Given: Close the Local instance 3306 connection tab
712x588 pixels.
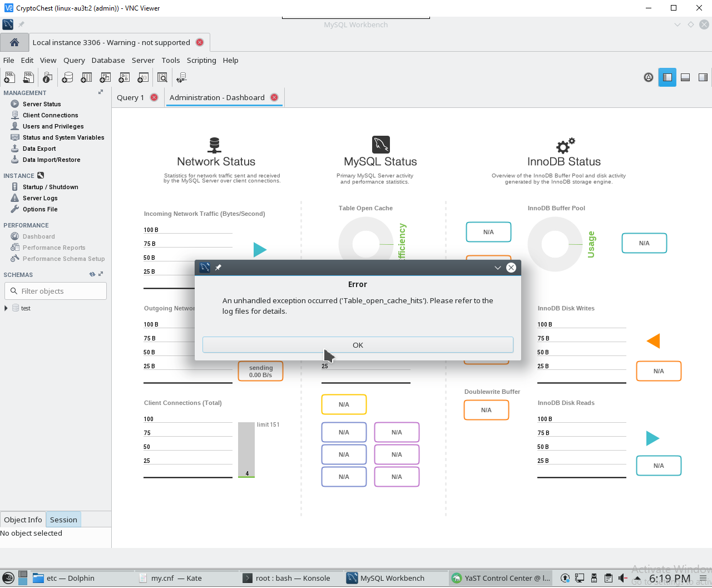Looking at the screenshot, I should (200, 42).
